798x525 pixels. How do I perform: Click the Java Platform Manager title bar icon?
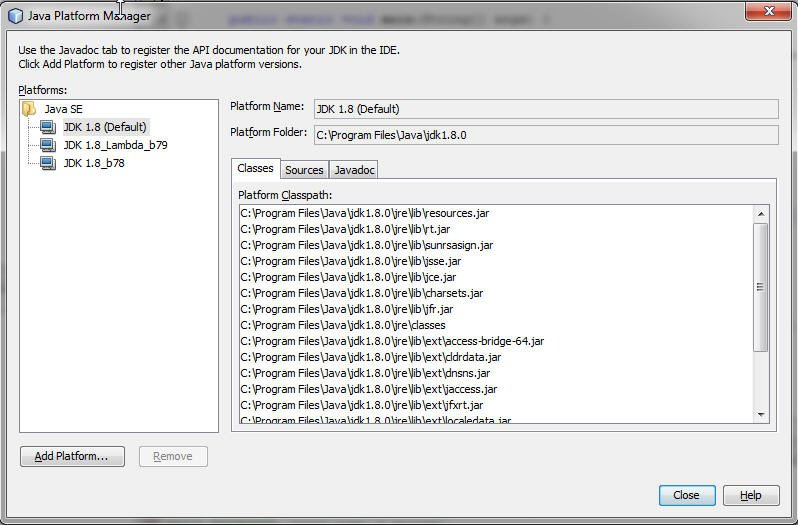coord(15,16)
